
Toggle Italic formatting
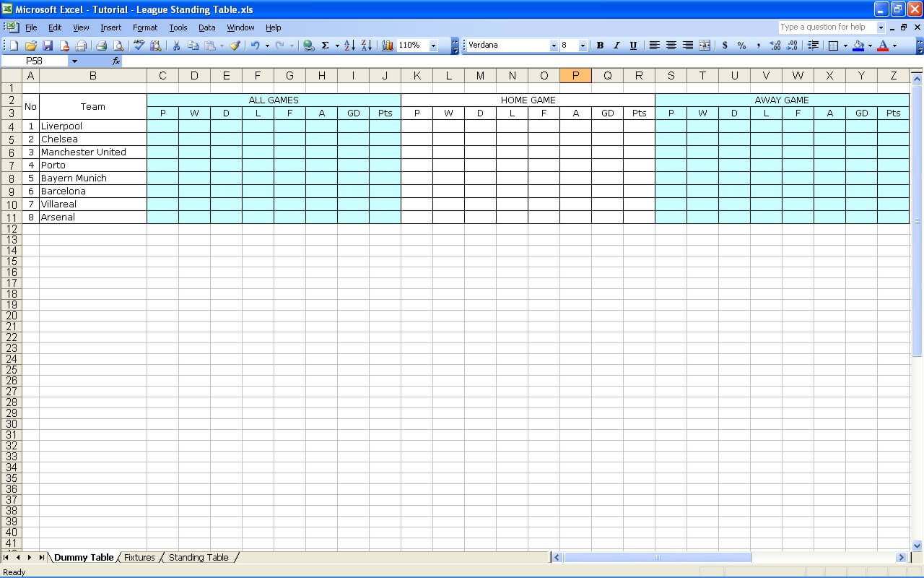[616, 46]
